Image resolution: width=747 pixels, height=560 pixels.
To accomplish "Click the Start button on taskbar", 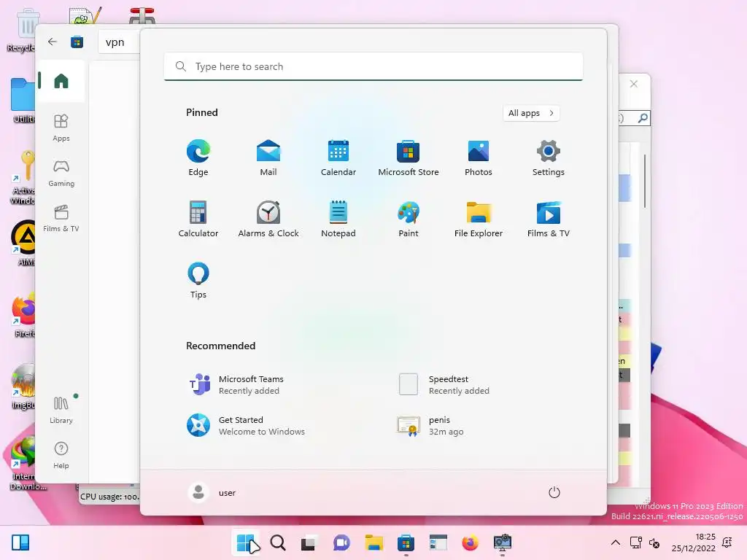I will [245, 542].
